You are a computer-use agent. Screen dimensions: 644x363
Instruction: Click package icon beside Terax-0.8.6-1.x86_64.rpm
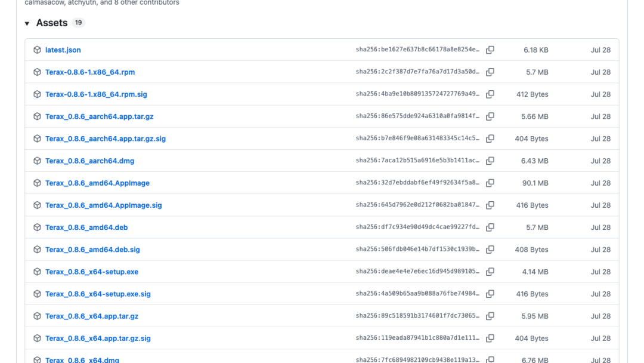(x=37, y=72)
